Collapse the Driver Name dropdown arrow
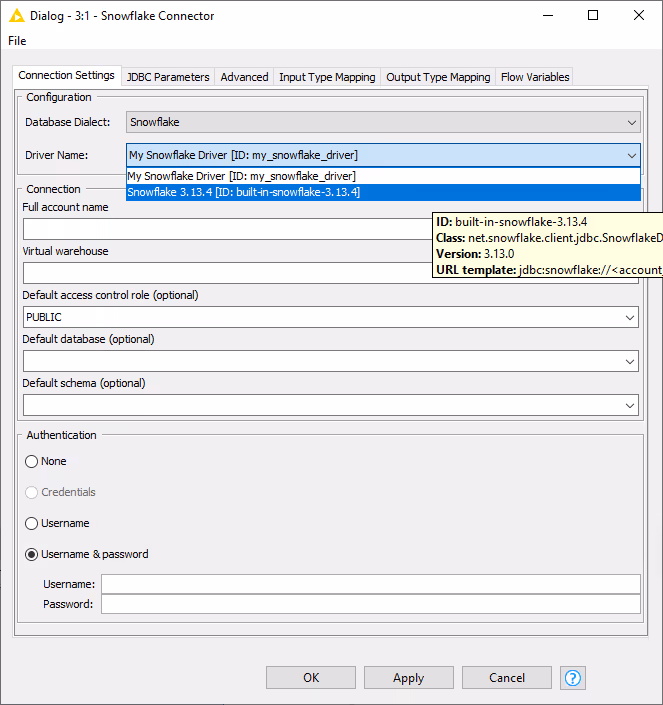 [x=631, y=155]
